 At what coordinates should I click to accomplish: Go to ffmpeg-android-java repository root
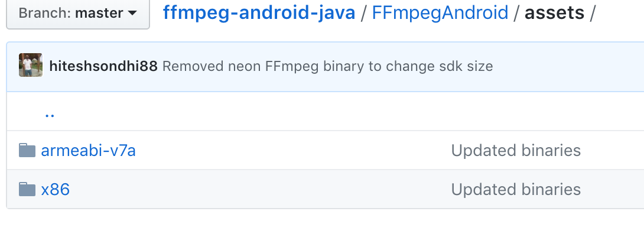(x=259, y=13)
